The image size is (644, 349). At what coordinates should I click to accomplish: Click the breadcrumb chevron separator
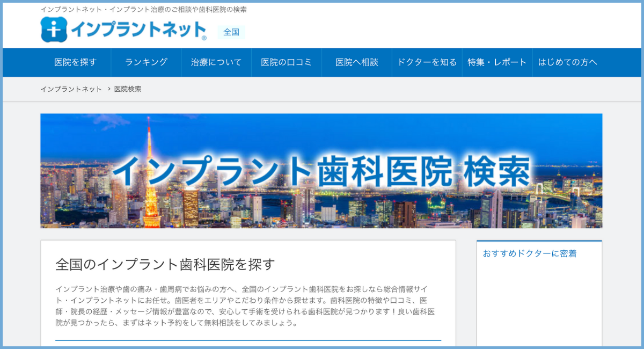(x=108, y=89)
